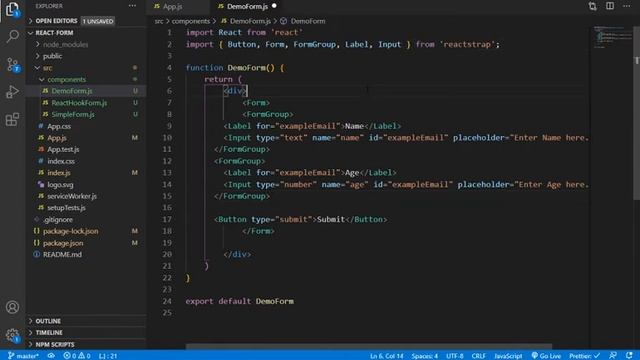The width and height of the screenshot is (640, 360).
Task: Expand the node_modules folder
Action: pyautogui.click(x=65, y=44)
